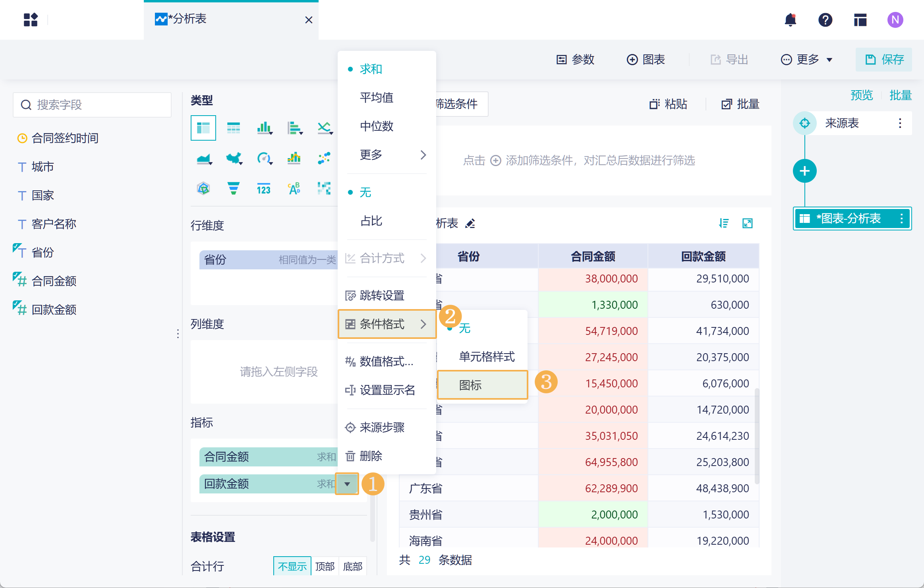Click the edit title pencil icon
Image resolution: width=924 pixels, height=588 pixels.
[x=470, y=224]
